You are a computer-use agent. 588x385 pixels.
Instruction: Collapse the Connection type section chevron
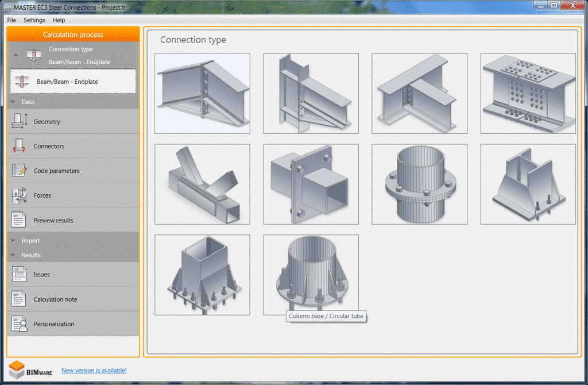(x=16, y=55)
